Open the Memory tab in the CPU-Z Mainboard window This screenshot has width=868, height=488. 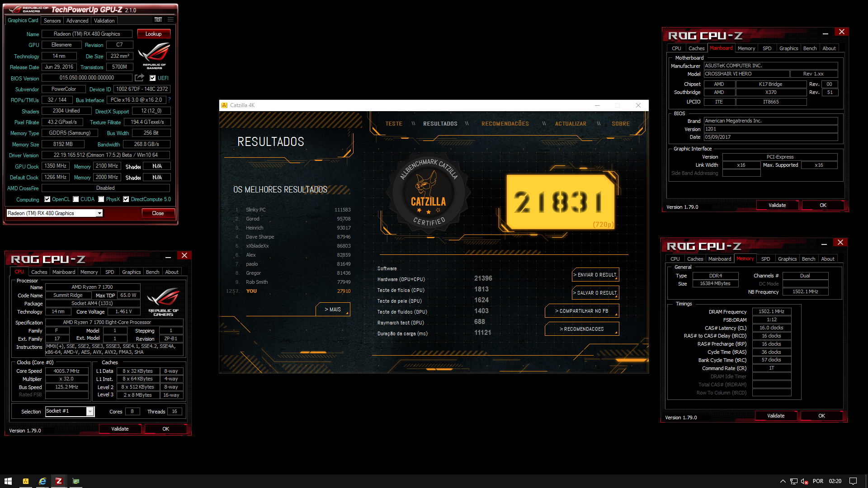pyautogui.click(x=746, y=48)
